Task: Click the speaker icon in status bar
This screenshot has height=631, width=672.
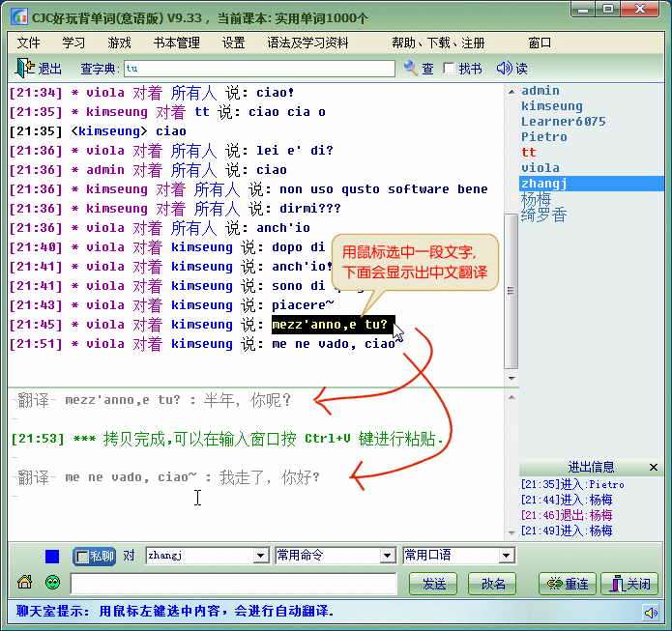Action: (x=651, y=613)
